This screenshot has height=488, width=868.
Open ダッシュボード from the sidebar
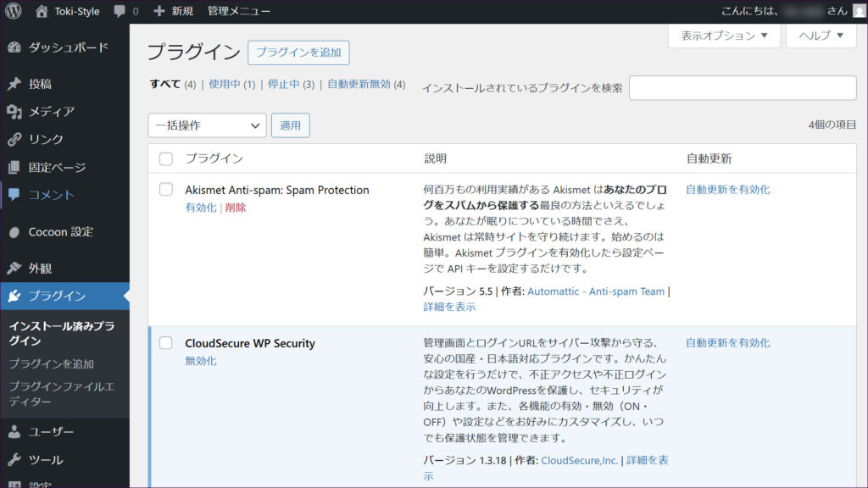66,47
